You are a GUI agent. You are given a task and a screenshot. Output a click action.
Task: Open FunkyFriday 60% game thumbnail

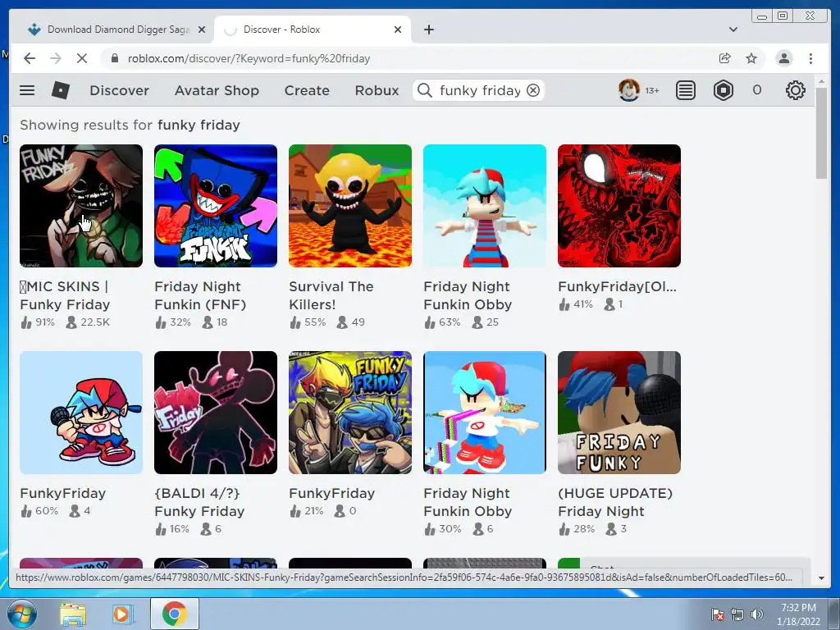[x=81, y=413]
